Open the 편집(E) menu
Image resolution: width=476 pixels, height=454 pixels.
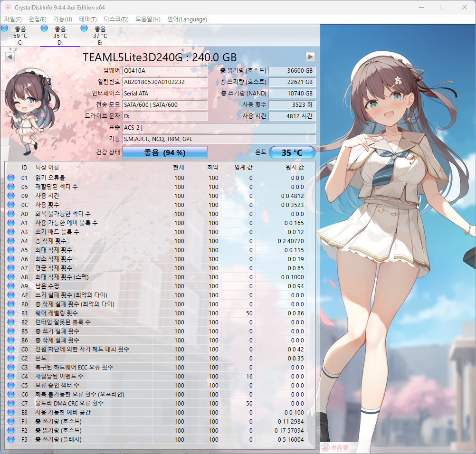click(38, 19)
